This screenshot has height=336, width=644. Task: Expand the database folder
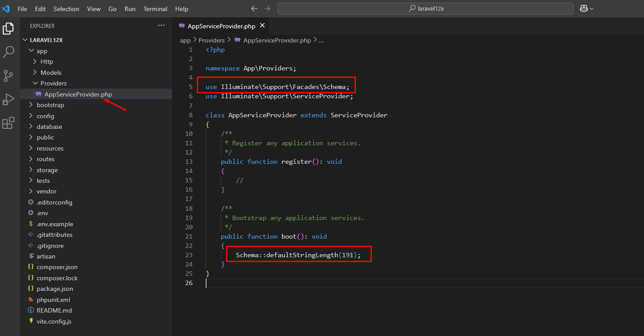coord(49,127)
